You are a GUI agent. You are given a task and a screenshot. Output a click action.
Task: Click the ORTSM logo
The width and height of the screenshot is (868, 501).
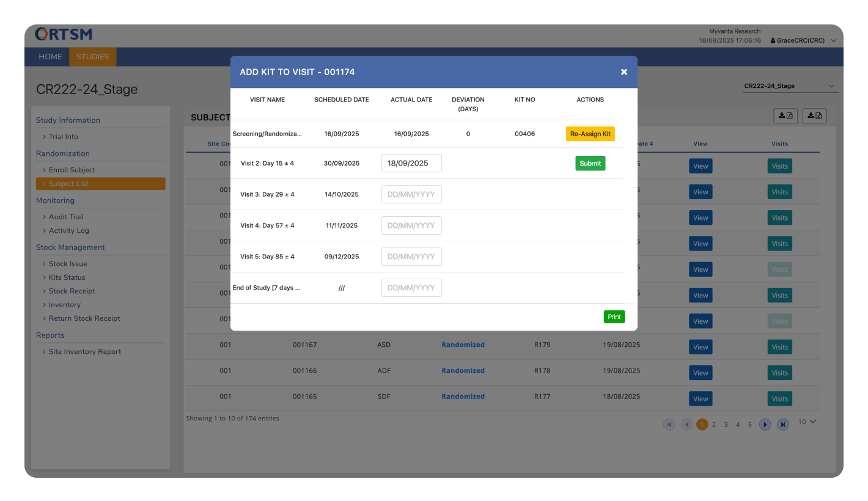(x=64, y=34)
